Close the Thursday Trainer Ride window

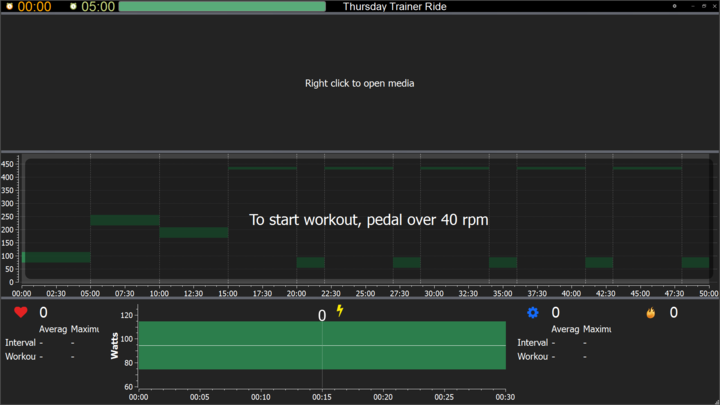[x=714, y=6]
